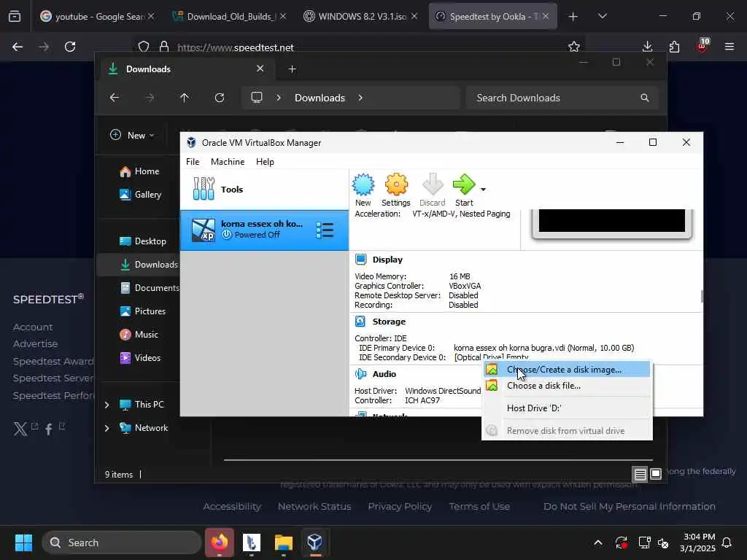Expand chevron after Downloads in address bar
Viewport: 747px width, 560px height.
(x=360, y=98)
